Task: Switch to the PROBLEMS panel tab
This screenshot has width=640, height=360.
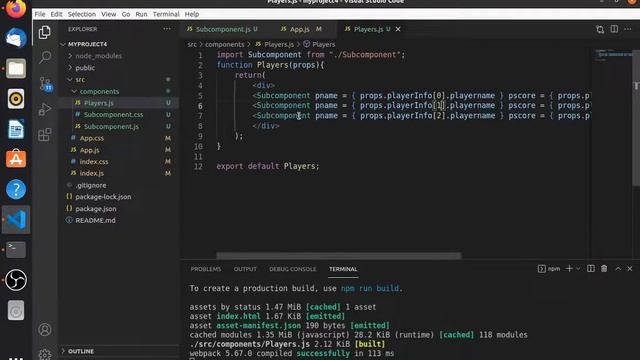Action: (x=206, y=269)
